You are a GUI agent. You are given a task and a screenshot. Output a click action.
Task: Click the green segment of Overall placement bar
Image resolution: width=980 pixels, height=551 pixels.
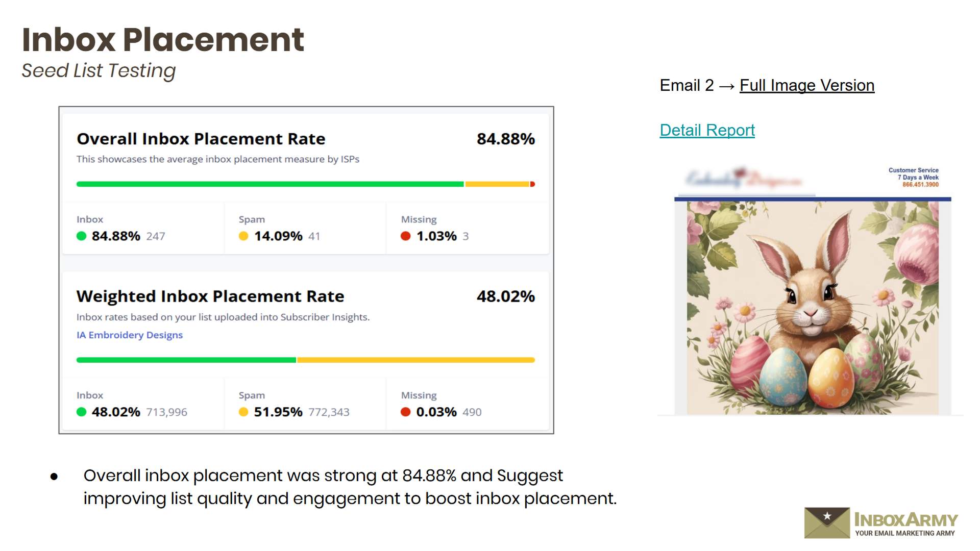(269, 184)
